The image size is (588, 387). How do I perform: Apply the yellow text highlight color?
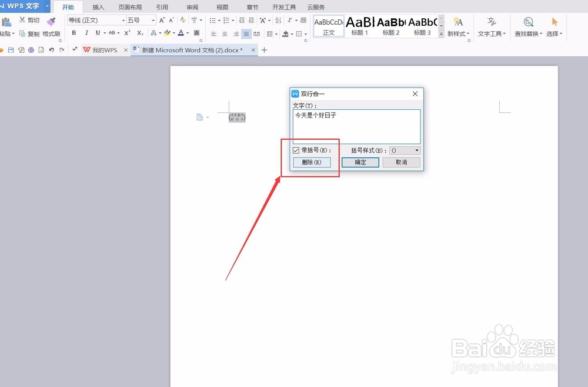coord(167,33)
